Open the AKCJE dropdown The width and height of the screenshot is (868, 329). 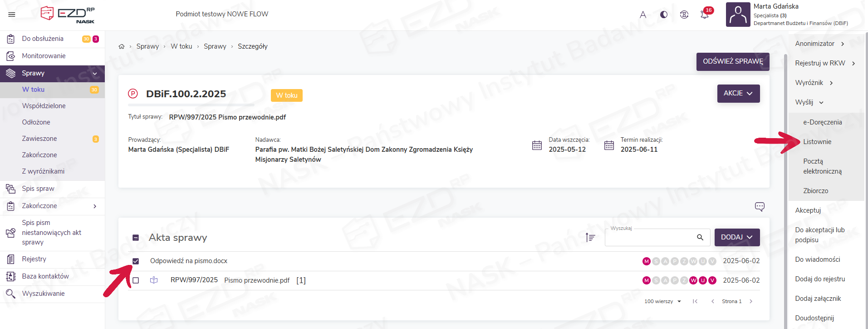[x=738, y=93]
